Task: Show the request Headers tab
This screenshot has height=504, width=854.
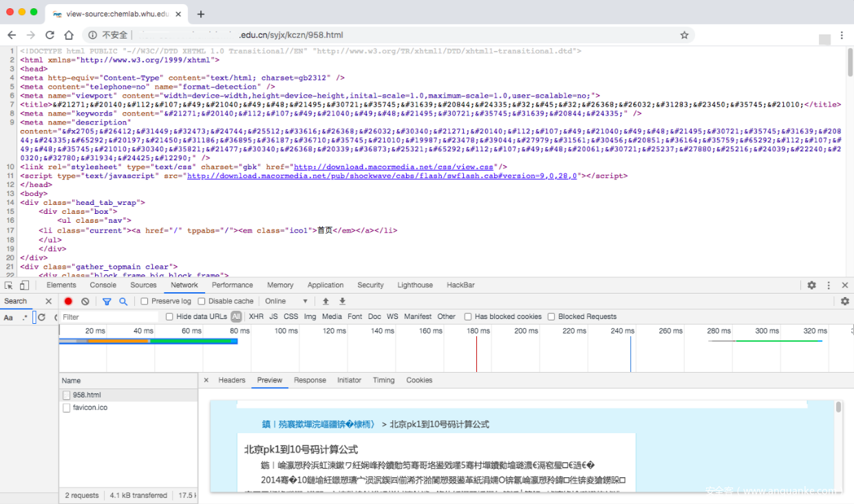Action: click(x=232, y=380)
